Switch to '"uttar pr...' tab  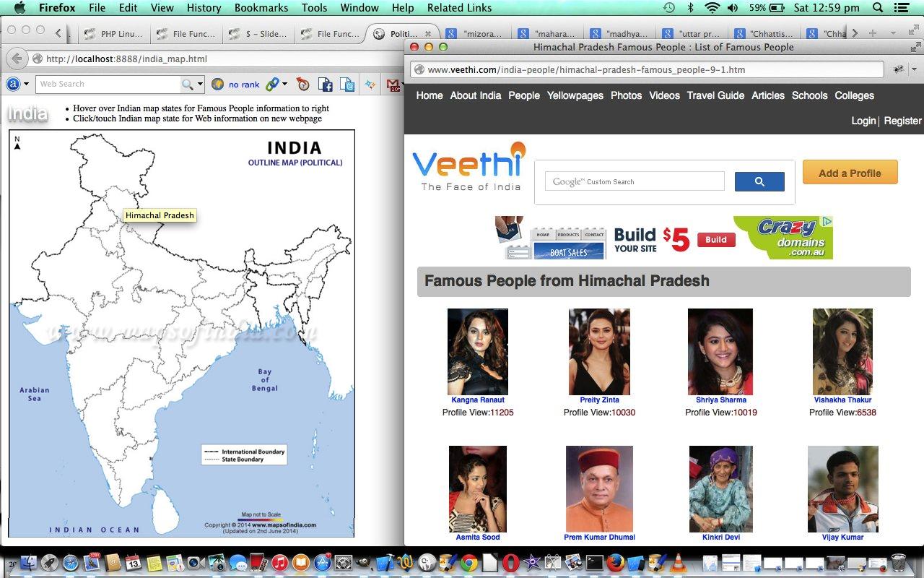tap(691, 33)
